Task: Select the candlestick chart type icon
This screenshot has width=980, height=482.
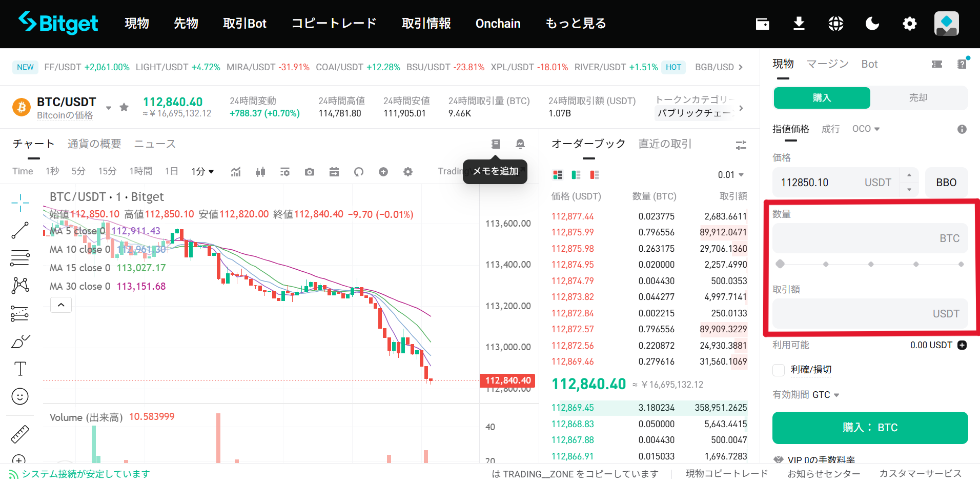Action: pos(260,171)
